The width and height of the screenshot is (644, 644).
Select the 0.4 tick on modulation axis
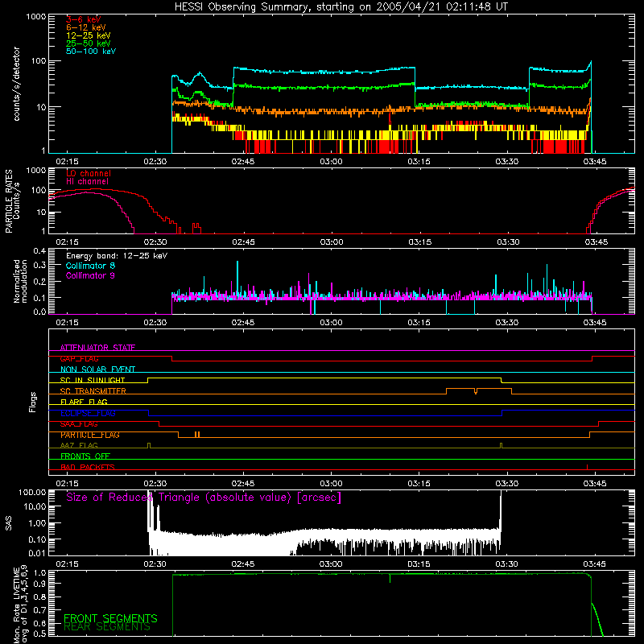(x=39, y=251)
